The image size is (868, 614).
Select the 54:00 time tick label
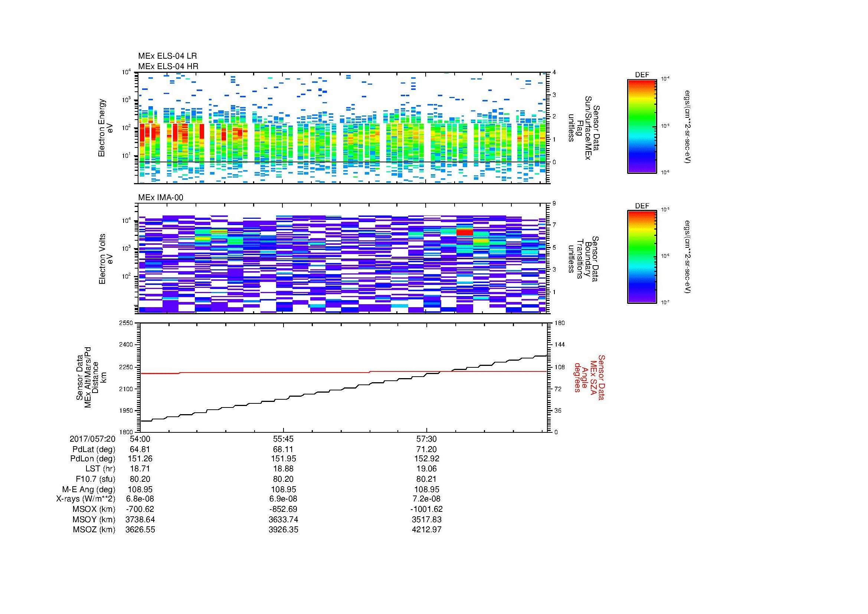pos(140,439)
